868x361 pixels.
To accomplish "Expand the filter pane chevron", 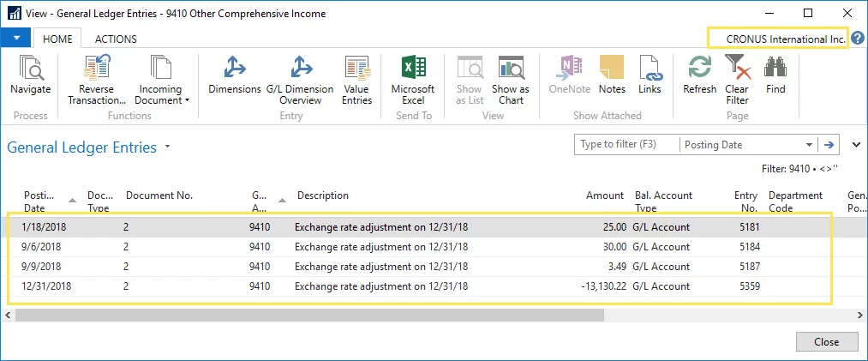I will coord(854,145).
